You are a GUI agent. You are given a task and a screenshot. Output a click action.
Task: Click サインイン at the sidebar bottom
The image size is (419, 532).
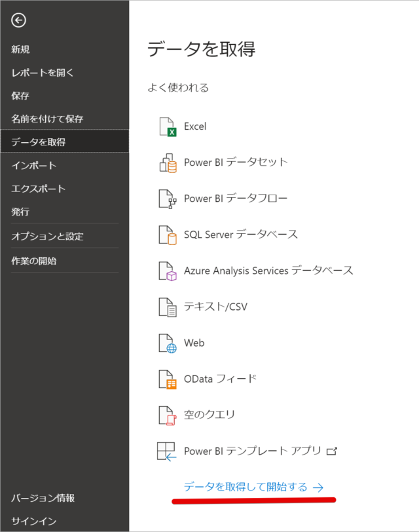point(34,521)
